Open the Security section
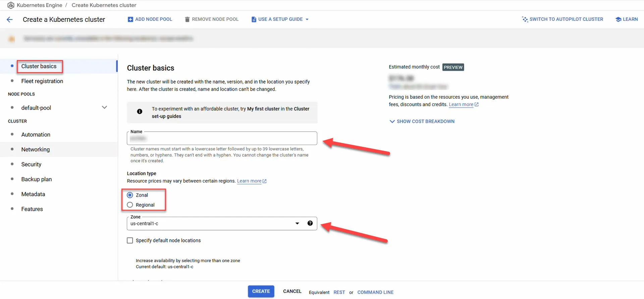Image resolution: width=644 pixels, height=299 pixels. [x=31, y=164]
